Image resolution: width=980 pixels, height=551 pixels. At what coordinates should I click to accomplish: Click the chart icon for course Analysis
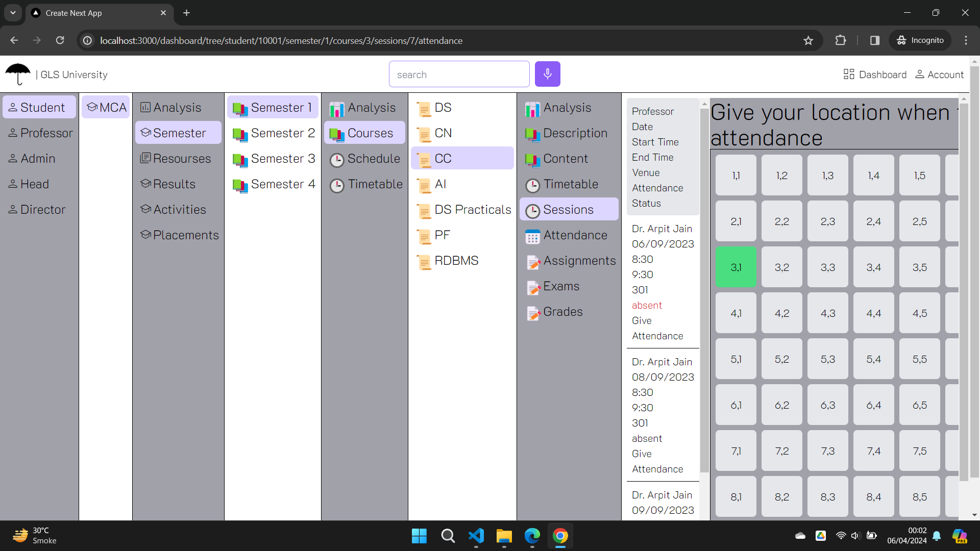tap(532, 109)
